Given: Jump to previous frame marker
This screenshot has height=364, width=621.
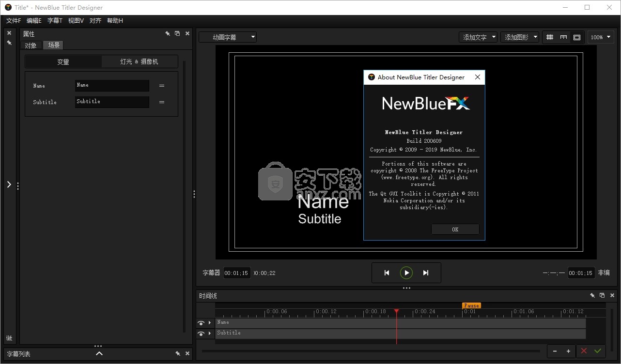Looking at the screenshot, I should [387, 273].
